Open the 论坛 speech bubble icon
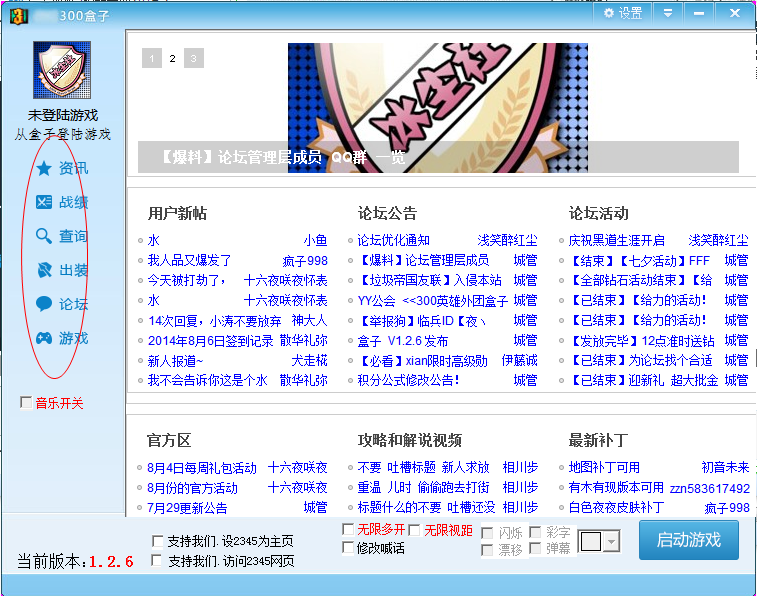Screen dimensions: 757x596 (x=44, y=304)
